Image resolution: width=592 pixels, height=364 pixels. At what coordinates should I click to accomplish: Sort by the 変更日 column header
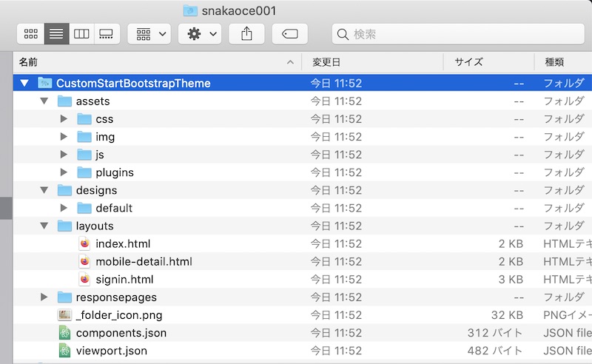pyautogui.click(x=370, y=62)
